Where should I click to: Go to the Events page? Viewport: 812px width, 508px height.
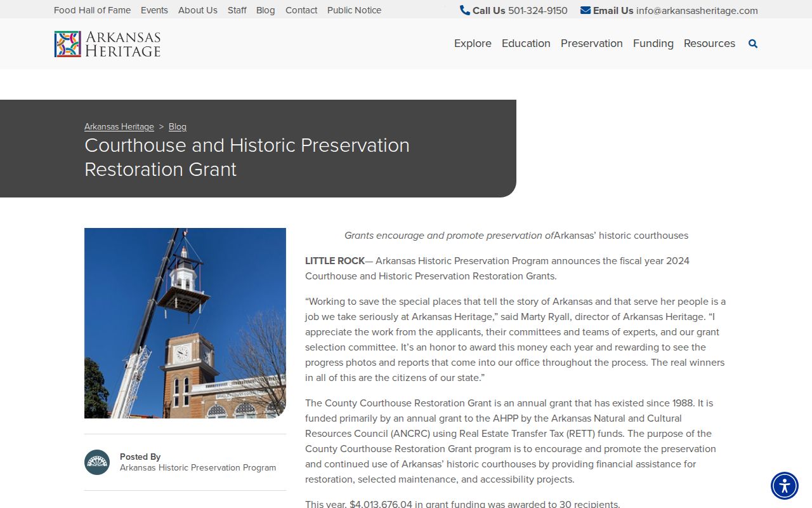[x=154, y=10]
